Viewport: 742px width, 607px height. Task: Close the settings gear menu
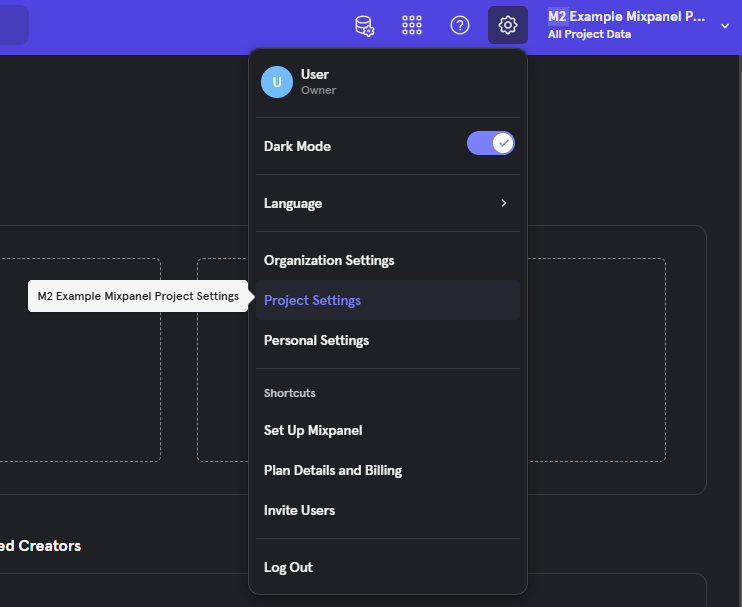[x=508, y=25]
